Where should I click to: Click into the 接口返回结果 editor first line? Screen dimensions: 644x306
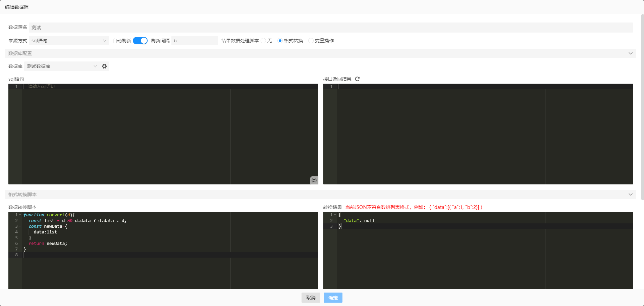[485, 87]
